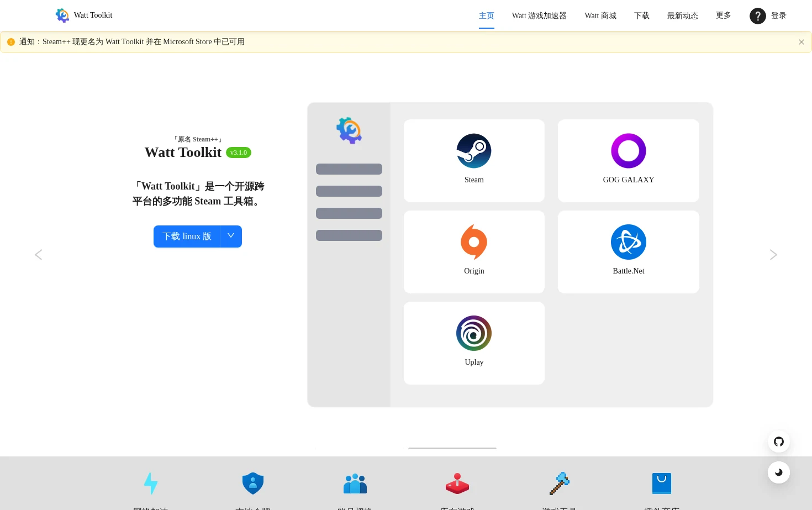Click the first gray sidebar placeholder bar
This screenshot has width=812, height=510.
click(x=349, y=169)
